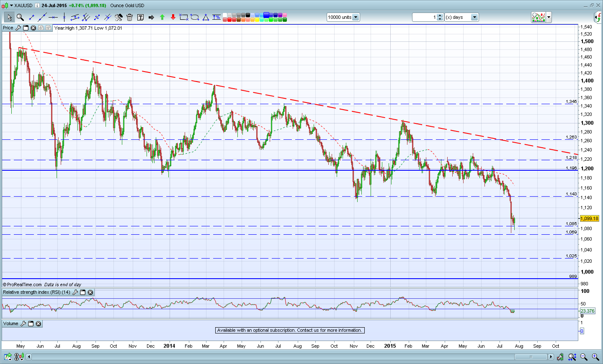This screenshot has height=364, width=603.
Task: Insert a green up arrow marker
Action: (x=162, y=17)
